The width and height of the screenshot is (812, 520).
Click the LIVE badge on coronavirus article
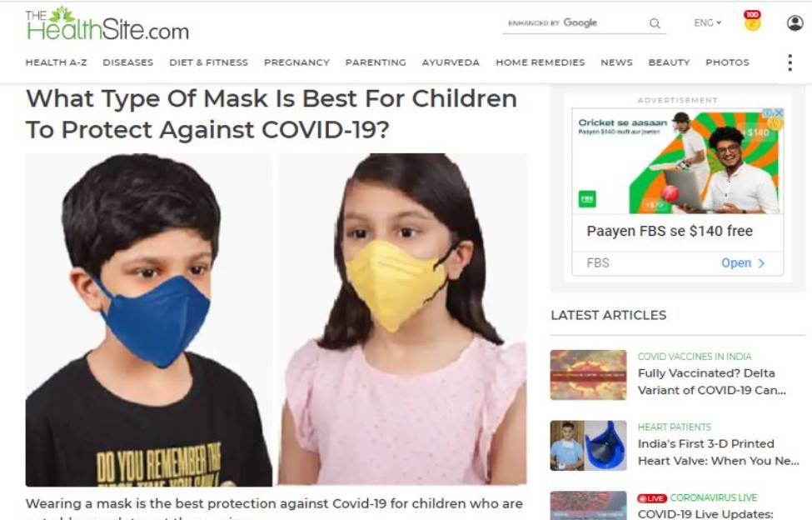click(x=652, y=498)
